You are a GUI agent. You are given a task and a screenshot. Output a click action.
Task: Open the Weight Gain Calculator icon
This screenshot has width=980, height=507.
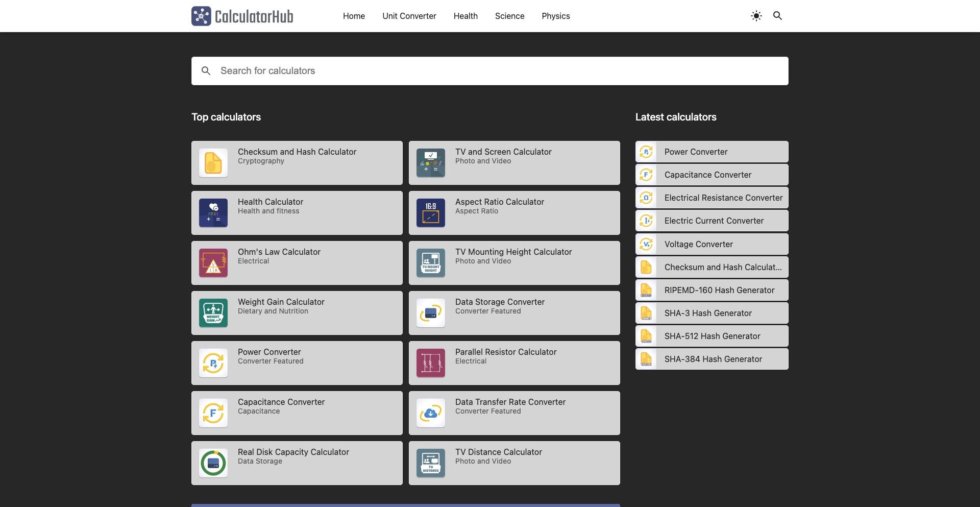[x=213, y=312]
